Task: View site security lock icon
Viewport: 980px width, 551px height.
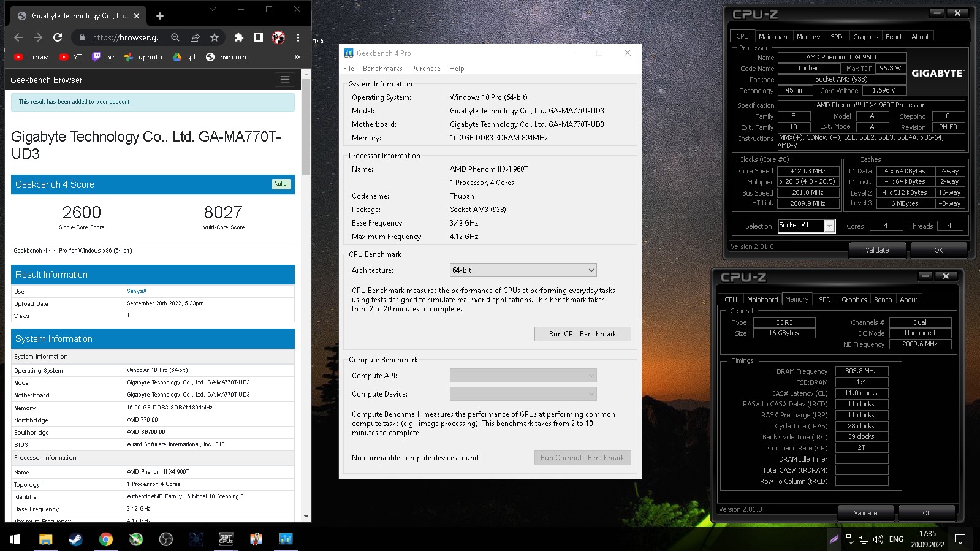Action: coord(82,37)
